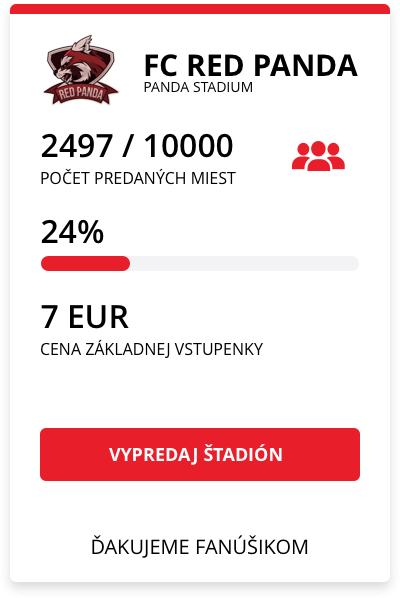The width and height of the screenshot is (400, 598).
Task: Click the 2497 sold seats number
Action: pos(77,146)
